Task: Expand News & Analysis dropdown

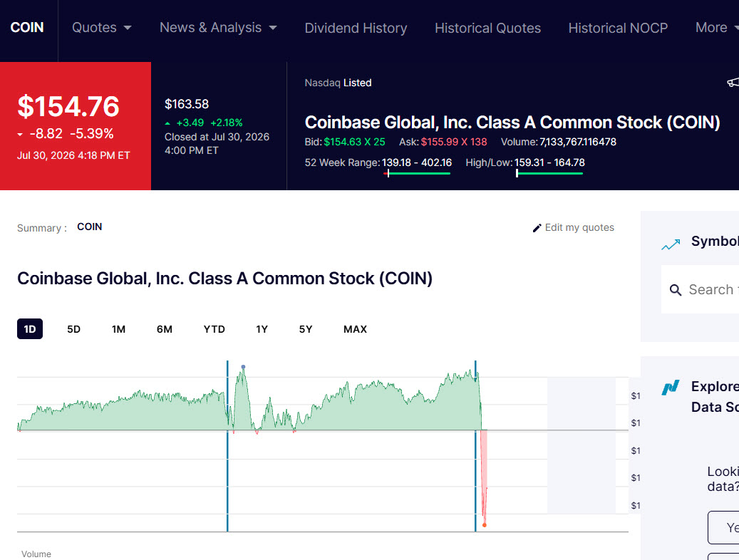Action: point(218,28)
